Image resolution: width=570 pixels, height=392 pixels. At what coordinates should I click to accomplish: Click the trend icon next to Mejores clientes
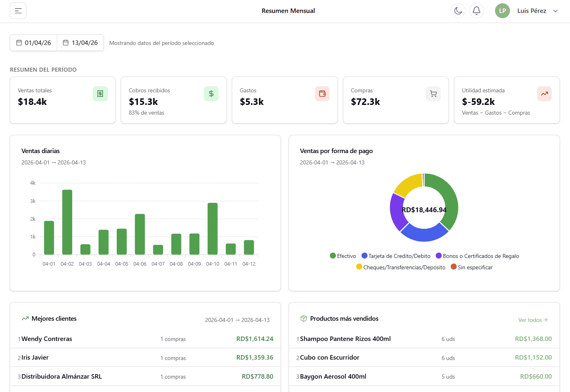25,318
